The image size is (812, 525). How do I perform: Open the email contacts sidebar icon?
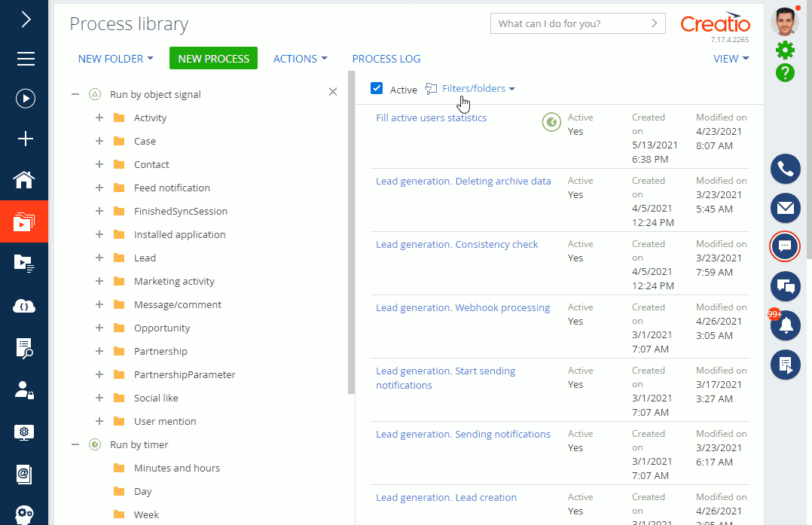[24, 475]
